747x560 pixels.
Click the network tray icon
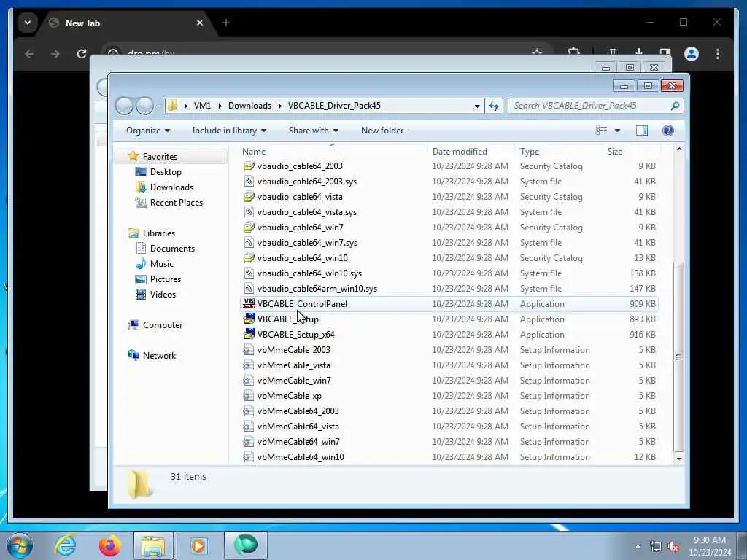click(x=656, y=547)
